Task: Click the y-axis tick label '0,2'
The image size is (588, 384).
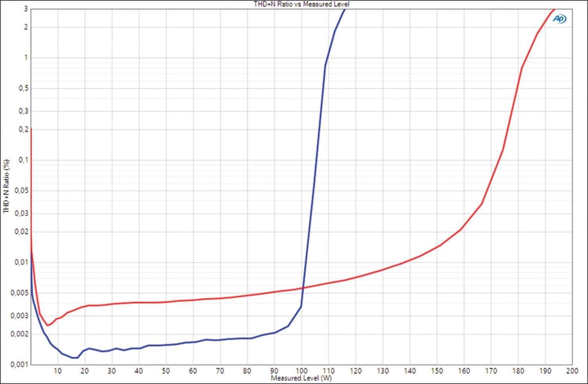Action: tap(24, 129)
